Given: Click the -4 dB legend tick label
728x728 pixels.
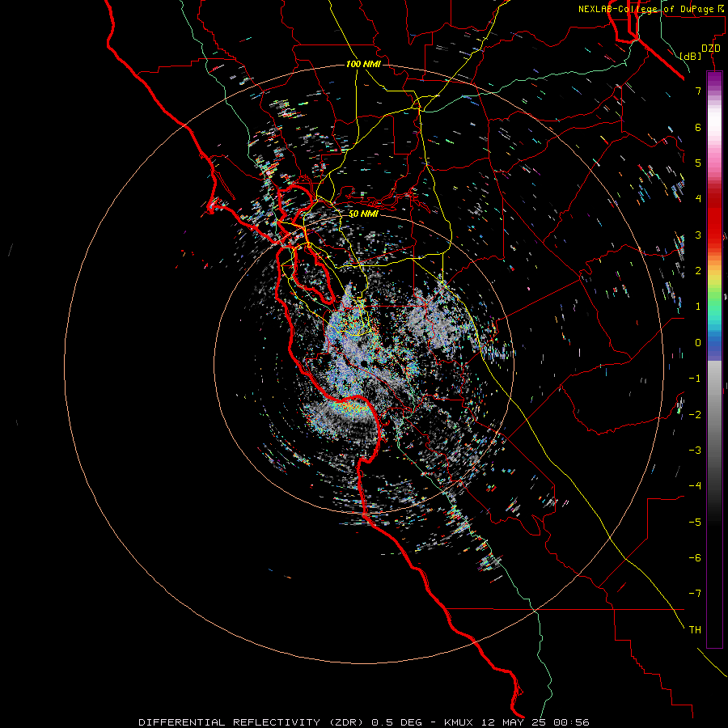Looking at the screenshot, I should [695, 486].
